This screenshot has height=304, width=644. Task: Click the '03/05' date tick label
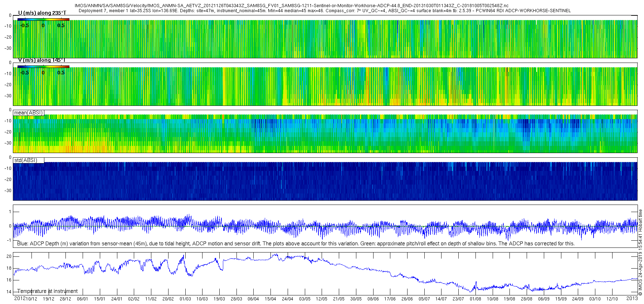click(x=305, y=299)
